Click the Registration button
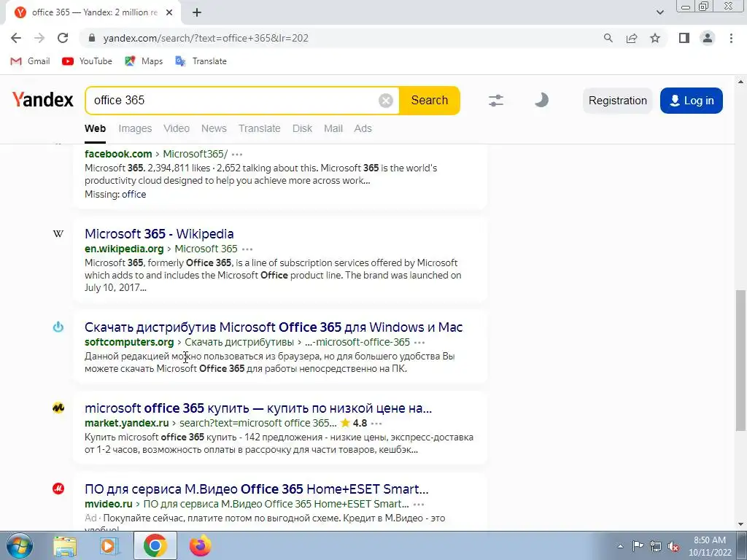The width and height of the screenshot is (747, 560). pos(617,101)
